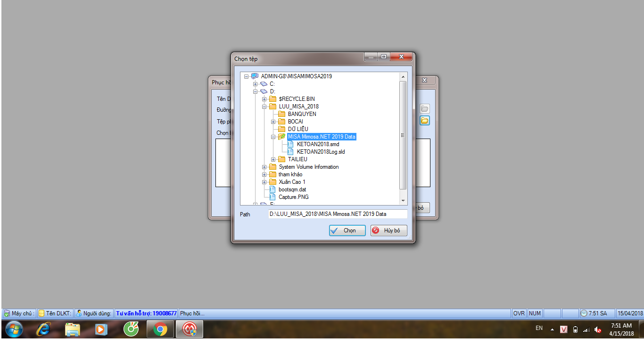
Task: Click the DỮ LIỆU folder icon
Action: pyautogui.click(x=281, y=129)
